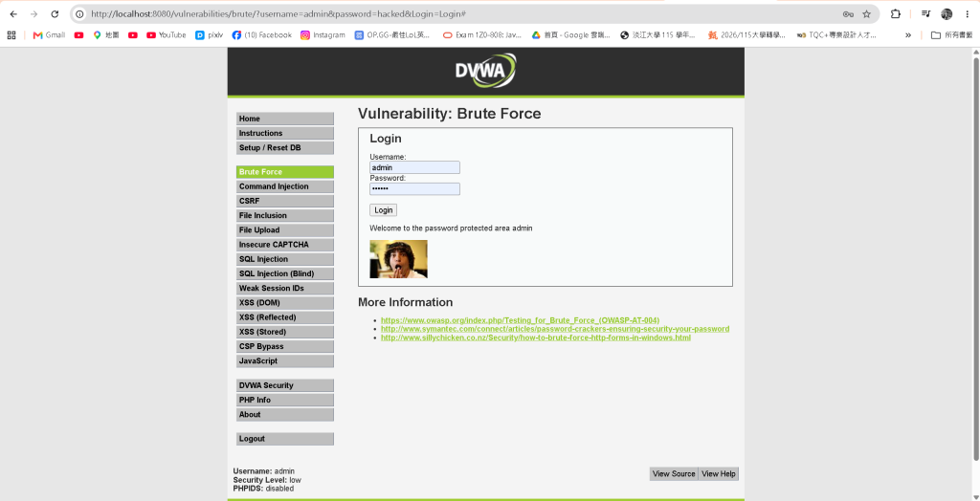This screenshot has height=501, width=980.
Task: Open Setup / Reset DB page
Action: pos(285,148)
